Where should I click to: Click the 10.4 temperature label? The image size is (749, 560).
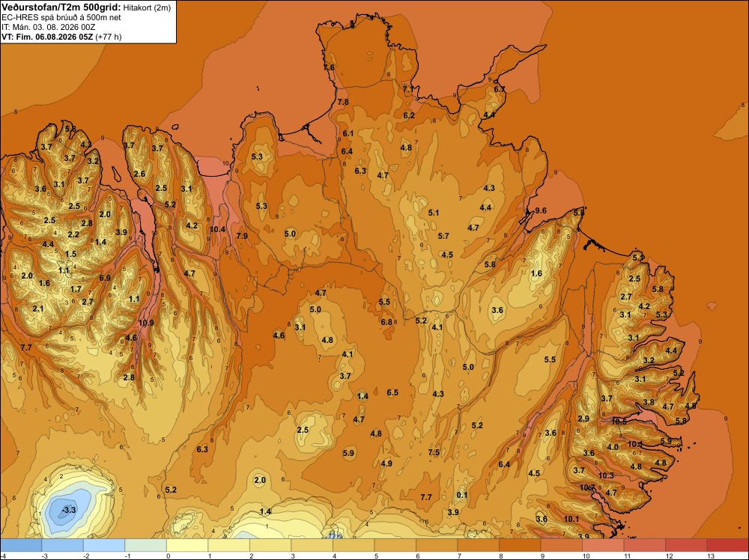click(217, 229)
